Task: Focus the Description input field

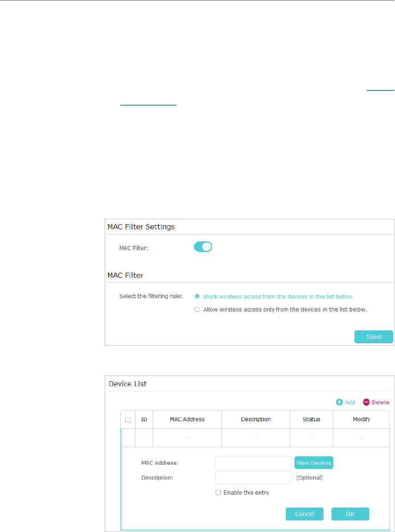Action: tap(254, 478)
